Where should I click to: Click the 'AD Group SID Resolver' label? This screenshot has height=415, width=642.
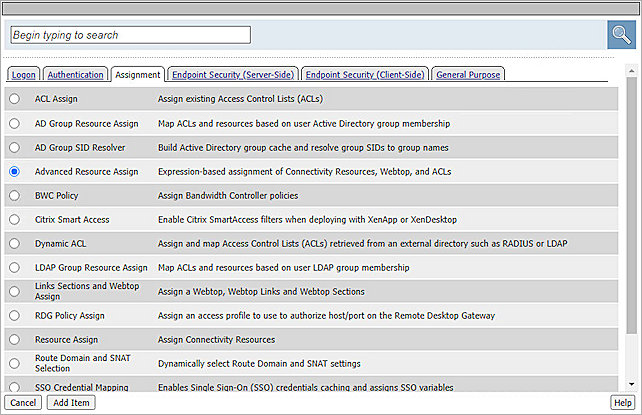tap(80, 147)
